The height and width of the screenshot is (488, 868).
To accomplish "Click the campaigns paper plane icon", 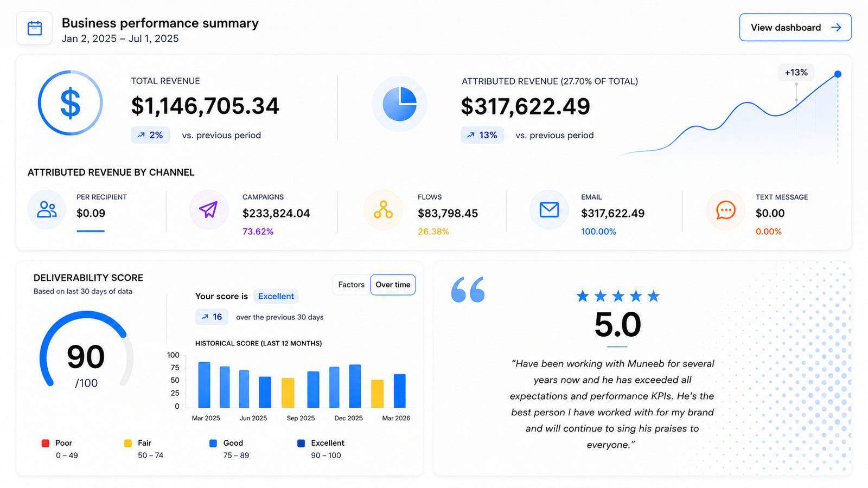I will (208, 210).
